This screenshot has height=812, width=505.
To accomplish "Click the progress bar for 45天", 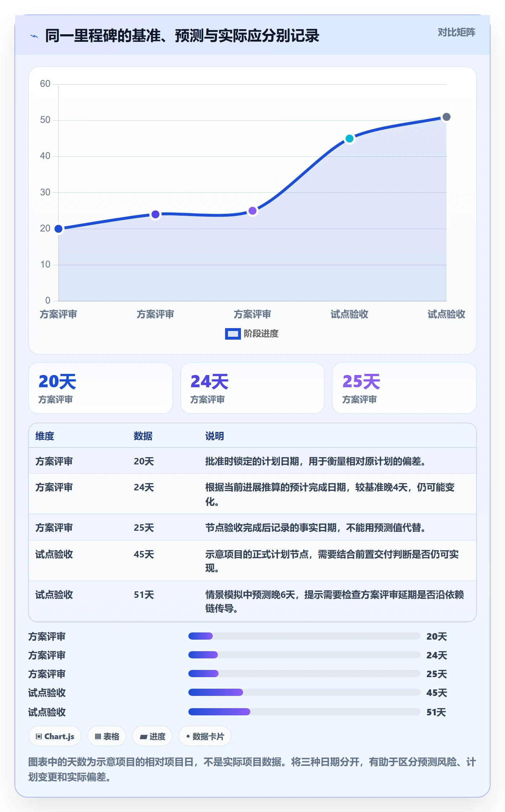I will point(304,692).
